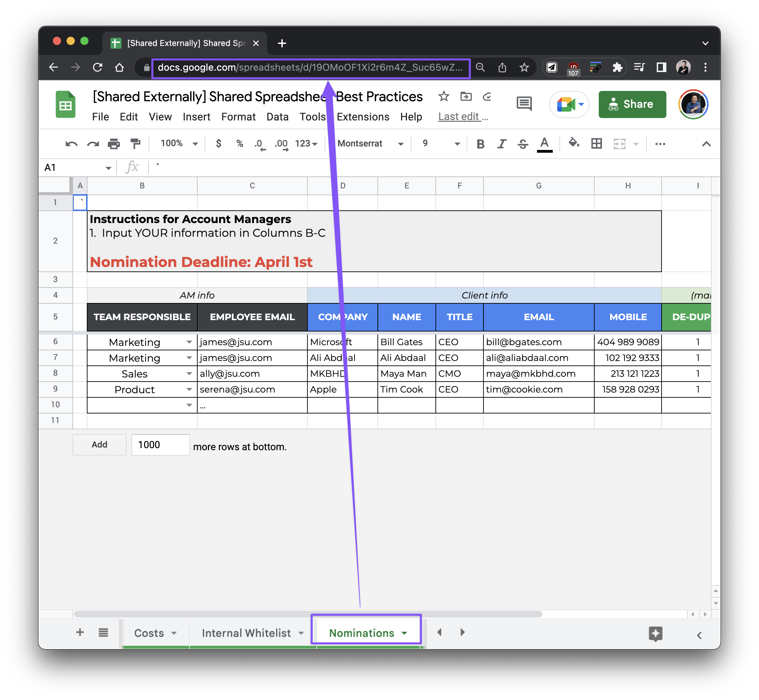759x700 pixels.
Task: Toggle bold formatting
Action: tap(480, 144)
